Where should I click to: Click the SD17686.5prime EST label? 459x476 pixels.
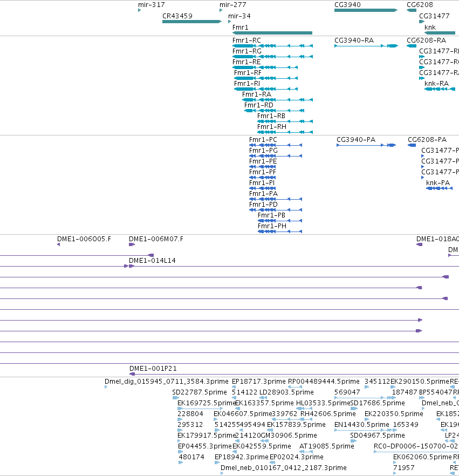[378, 403]
